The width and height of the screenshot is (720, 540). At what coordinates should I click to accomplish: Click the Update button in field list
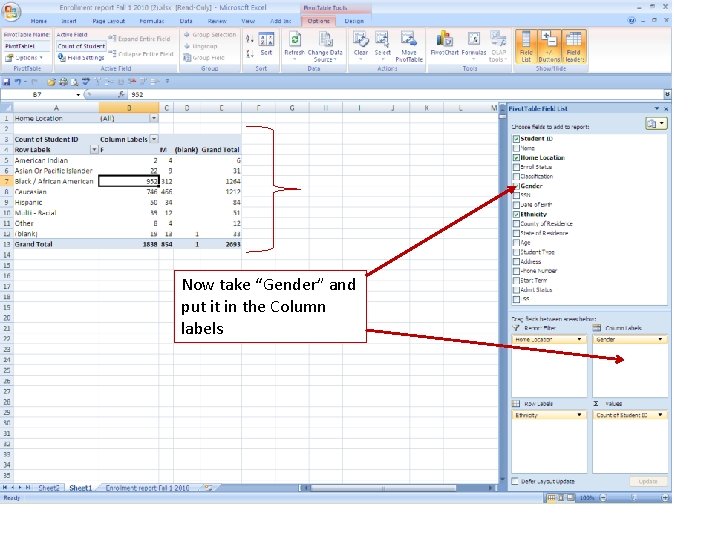click(648, 481)
